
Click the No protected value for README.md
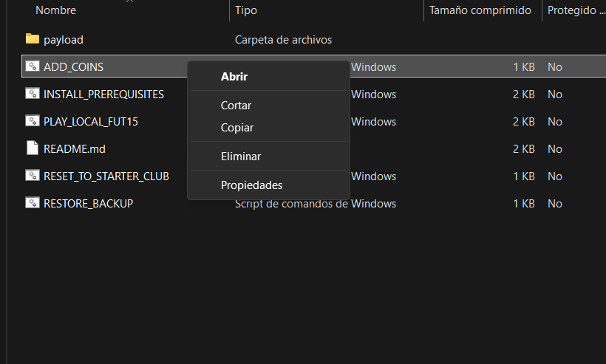point(554,149)
